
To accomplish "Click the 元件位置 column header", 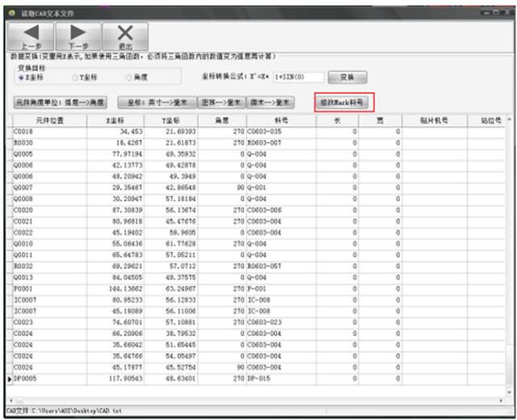I will coord(49,120).
